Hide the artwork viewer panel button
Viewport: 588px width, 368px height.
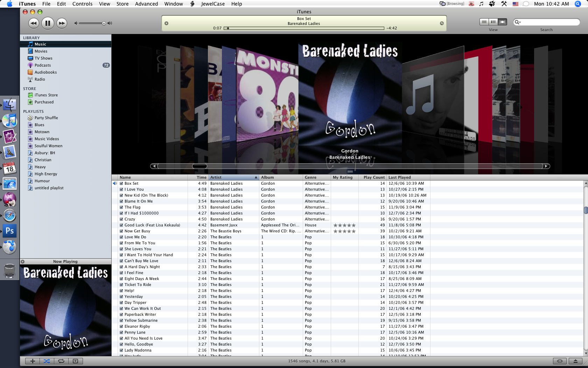[75, 361]
